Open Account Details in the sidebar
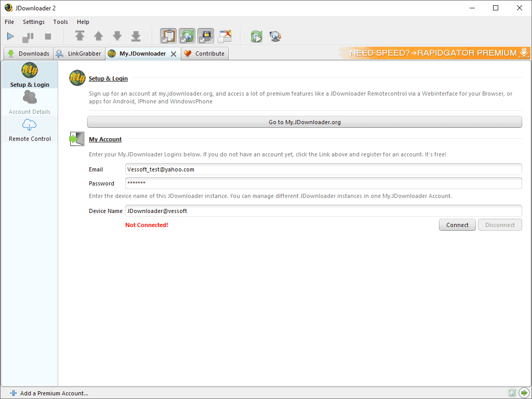Image resolution: width=532 pixels, height=399 pixels. (30, 102)
